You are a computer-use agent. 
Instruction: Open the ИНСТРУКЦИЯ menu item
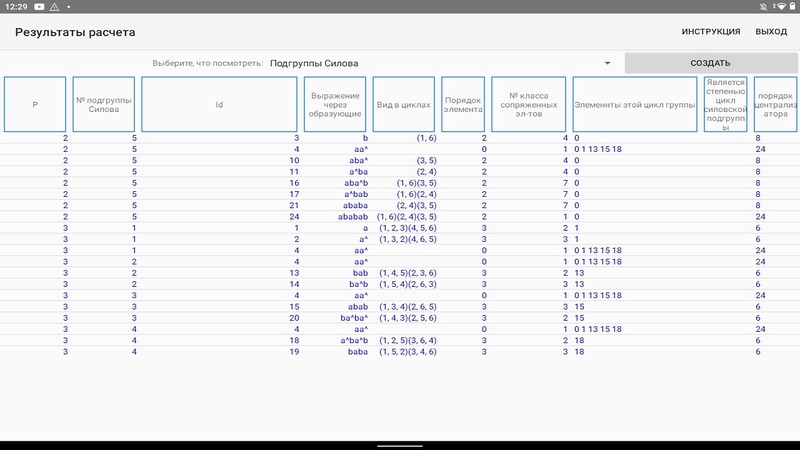[711, 32]
